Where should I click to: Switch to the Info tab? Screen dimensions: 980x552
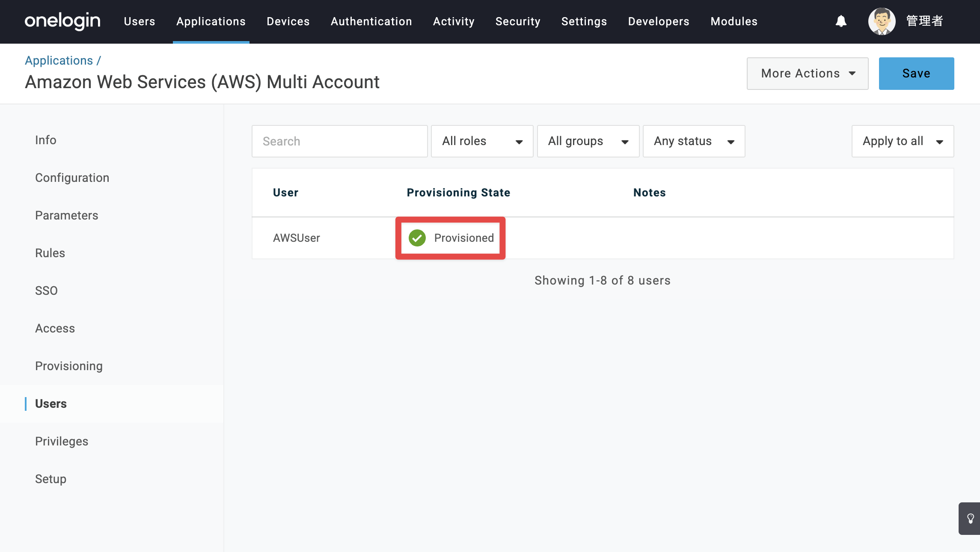coord(46,140)
